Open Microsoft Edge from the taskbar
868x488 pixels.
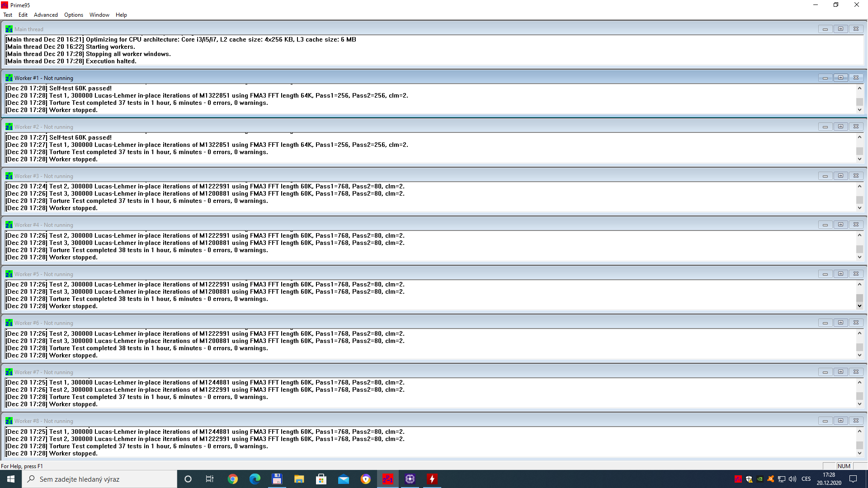(255, 479)
